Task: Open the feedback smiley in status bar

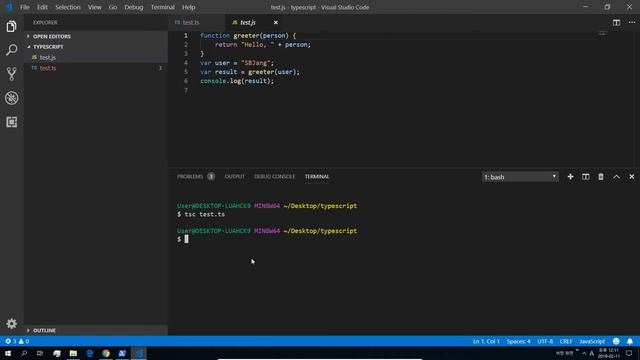Action: point(616,341)
